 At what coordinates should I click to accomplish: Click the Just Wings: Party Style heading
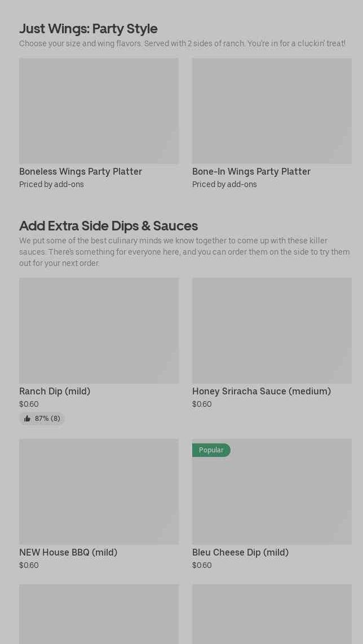click(x=88, y=28)
